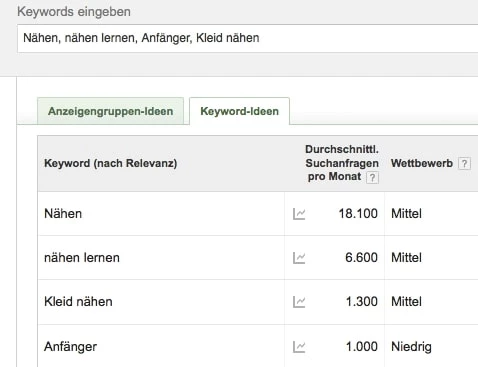Click the help icon beside pro Monat
Image resolution: width=478 pixels, height=367 pixels.
pyautogui.click(x=372, y=177)
